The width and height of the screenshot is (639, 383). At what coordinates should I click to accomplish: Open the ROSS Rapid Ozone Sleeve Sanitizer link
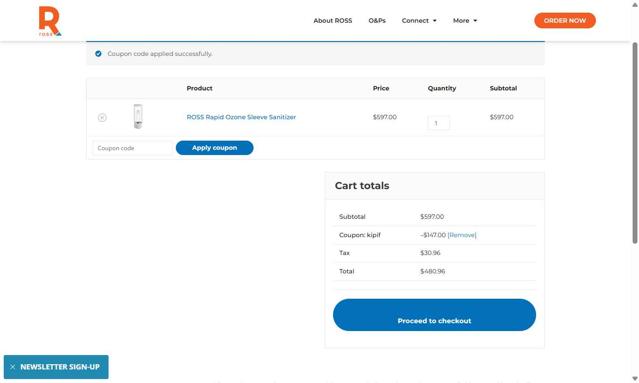[x=241, y=117]
